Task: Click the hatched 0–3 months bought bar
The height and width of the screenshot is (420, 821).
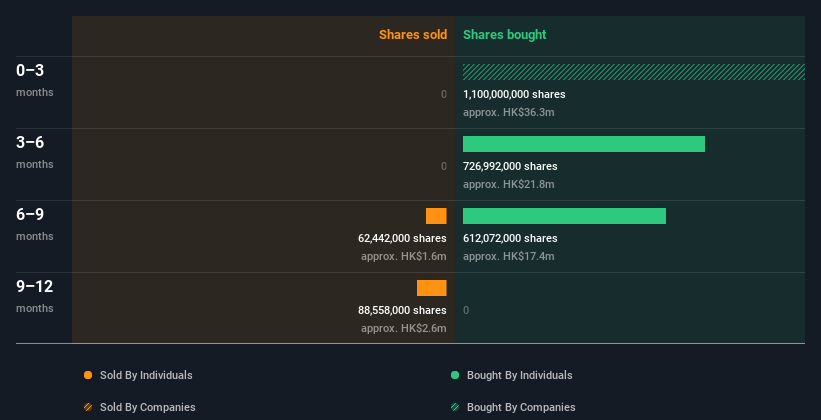Action: tap(634, 72)
